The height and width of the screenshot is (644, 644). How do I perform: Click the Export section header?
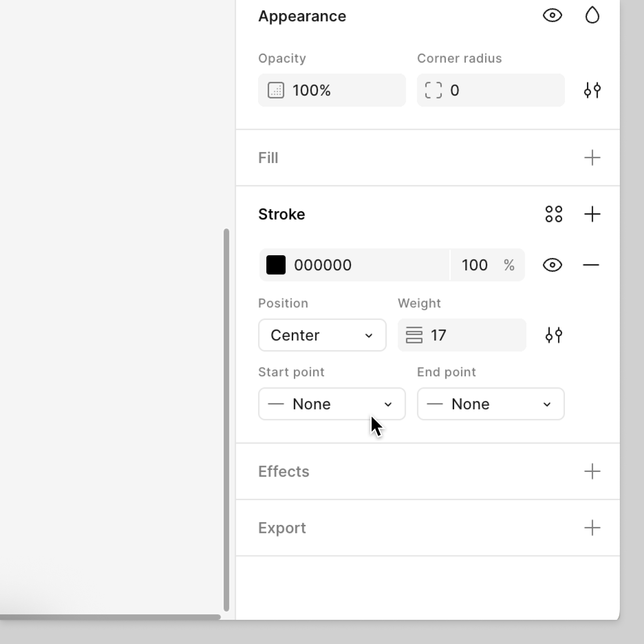(x=282, y=528)
